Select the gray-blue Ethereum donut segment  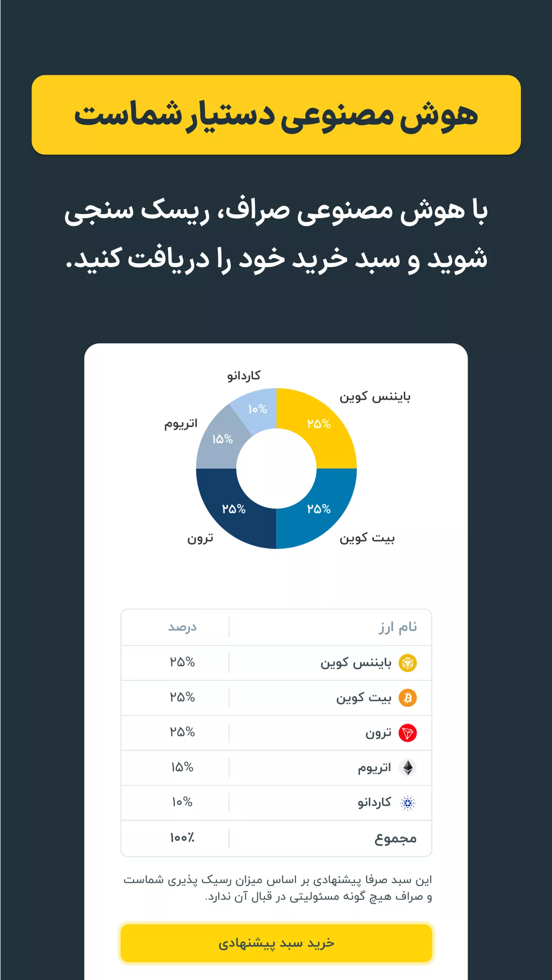pos(221,442)
